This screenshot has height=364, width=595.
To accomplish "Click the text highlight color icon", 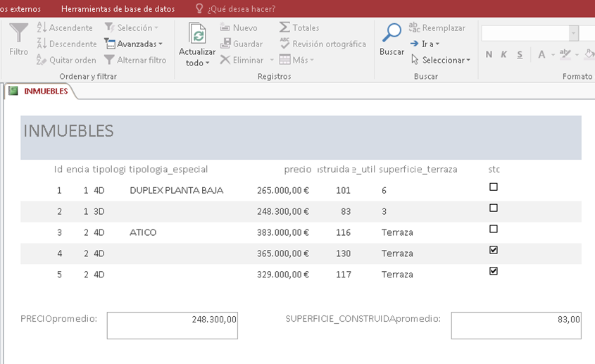I will [x=565, y=54].
